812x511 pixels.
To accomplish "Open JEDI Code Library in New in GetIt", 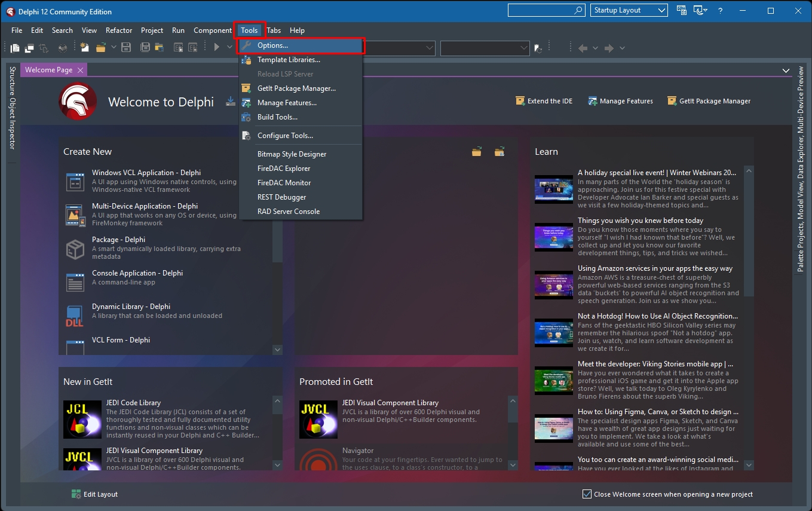I will [133, 403].
